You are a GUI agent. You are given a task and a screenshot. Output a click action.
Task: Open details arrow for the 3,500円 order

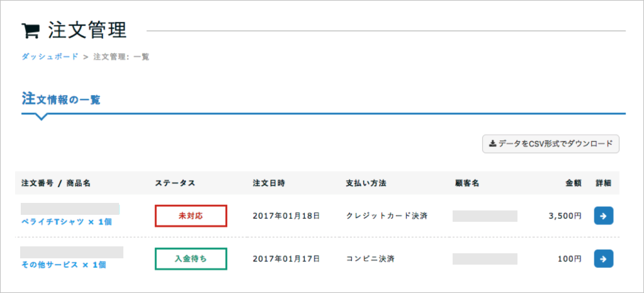pos(603,215)
